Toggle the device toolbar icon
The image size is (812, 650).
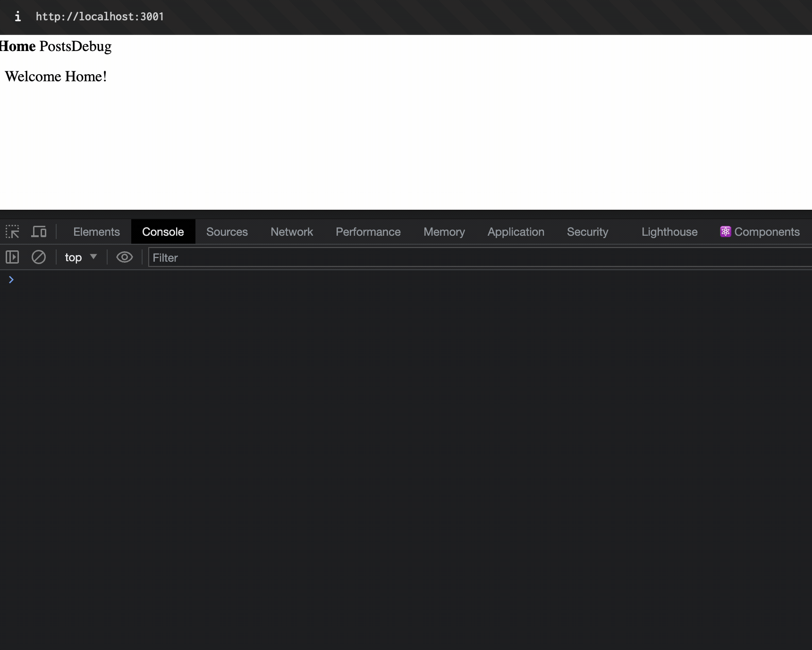point(39,231)
